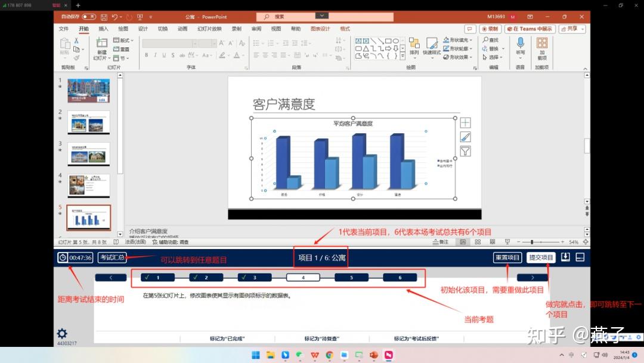The width and height of the screenshot is (644, 363).
Task: Select the 听写 dictation microphone icon
Action: point(520,43)
